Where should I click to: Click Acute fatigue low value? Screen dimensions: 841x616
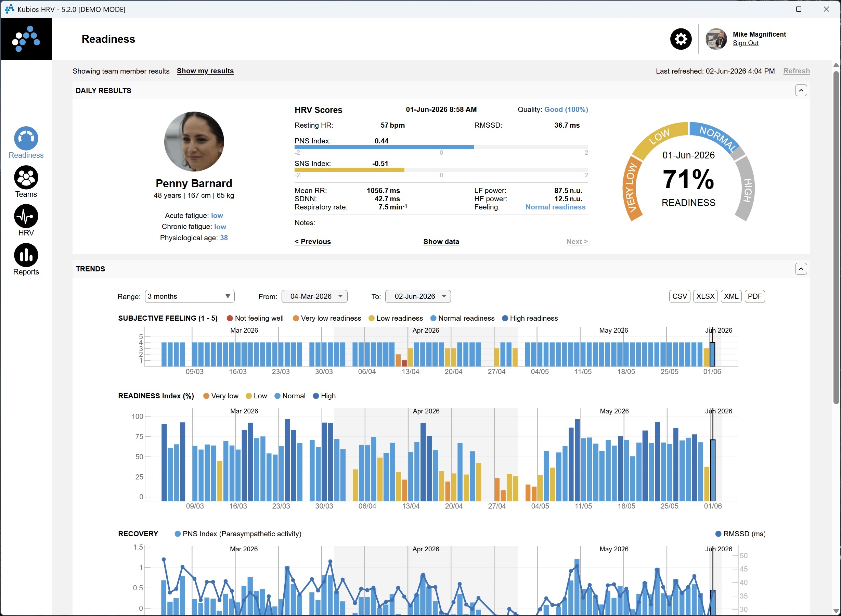point(217,216)
